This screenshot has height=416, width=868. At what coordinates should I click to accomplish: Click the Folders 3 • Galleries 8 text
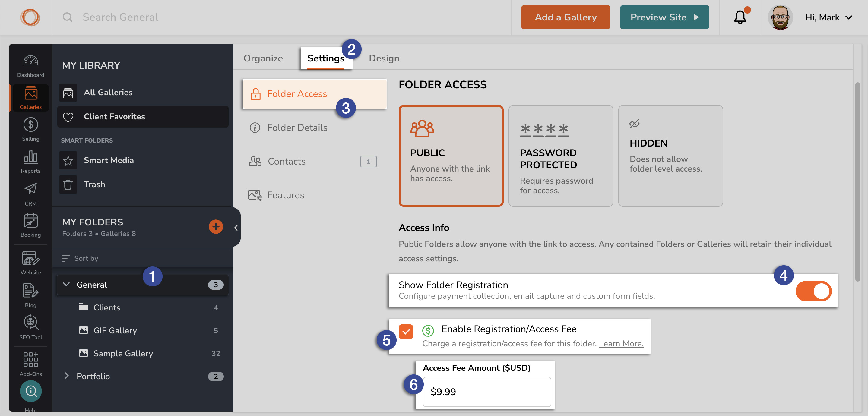click(99, 234)
